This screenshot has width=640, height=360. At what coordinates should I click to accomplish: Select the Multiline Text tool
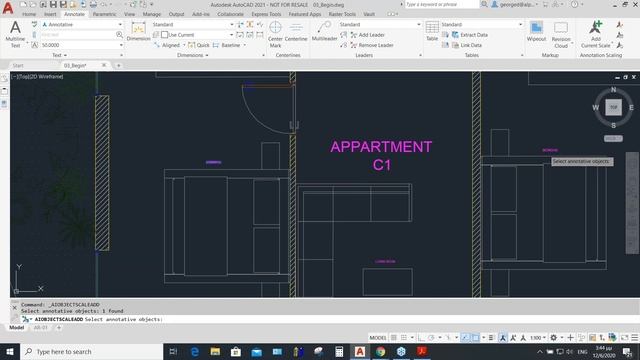[15, 34]
